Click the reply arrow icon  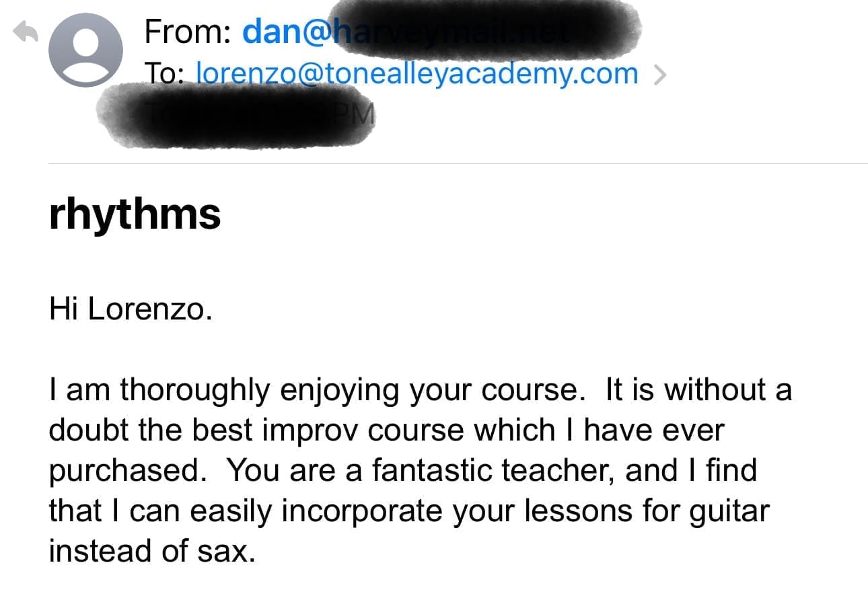26,33
